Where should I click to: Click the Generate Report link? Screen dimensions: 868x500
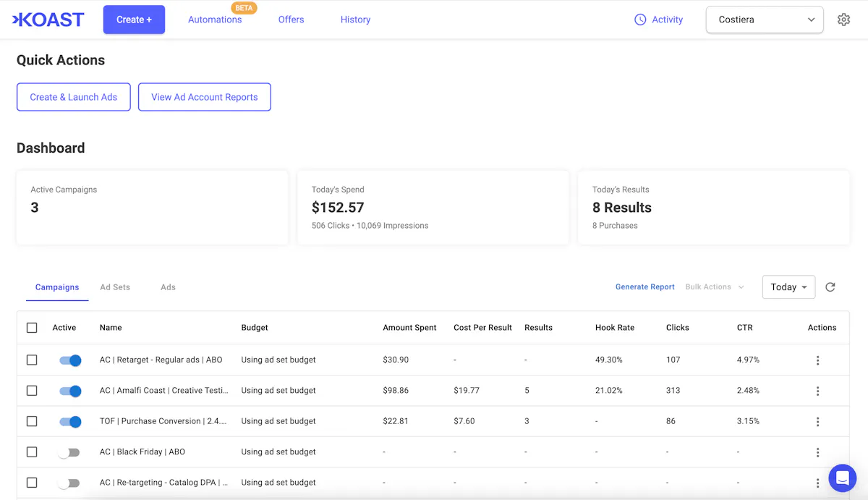(645, 287)
